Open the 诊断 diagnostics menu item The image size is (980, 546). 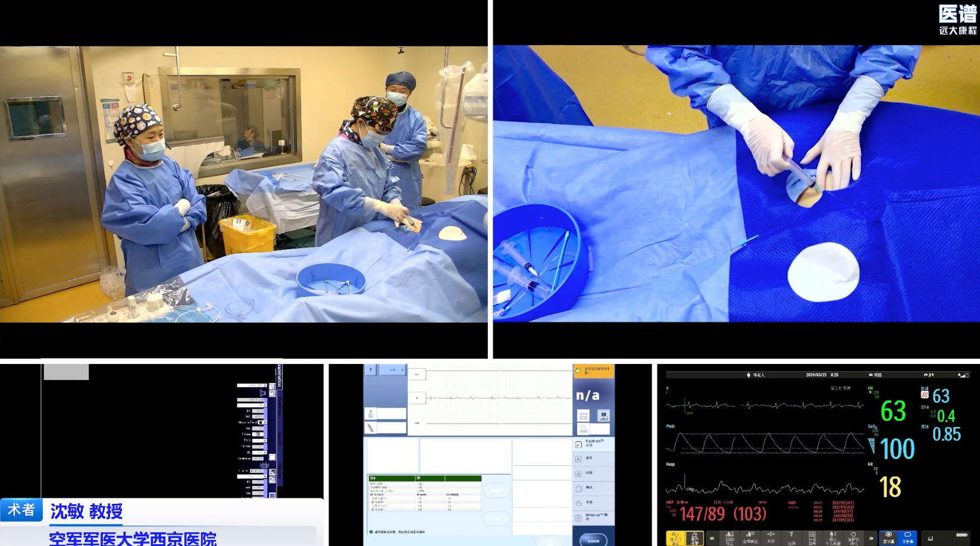(593, 473)
